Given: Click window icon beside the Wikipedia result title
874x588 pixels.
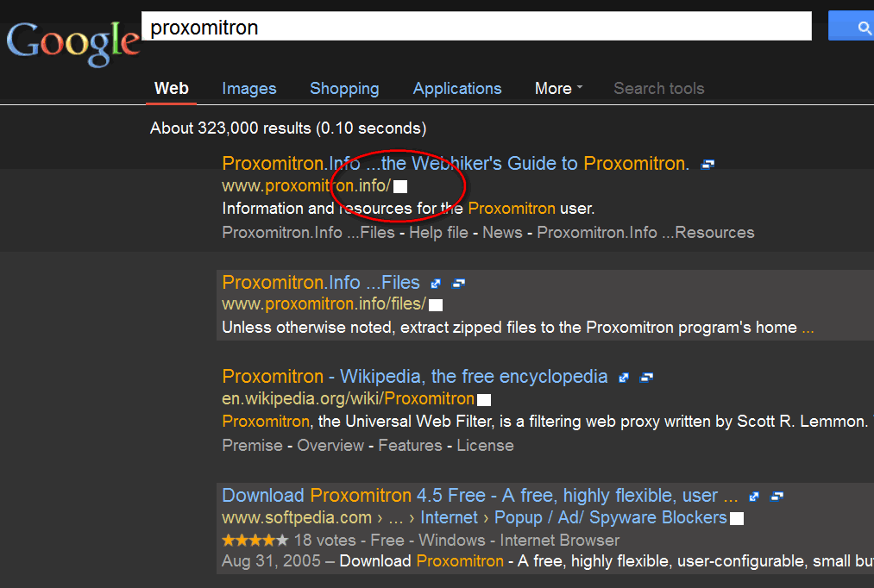Looking at the screenshot, I should click(x=646, y=378).
